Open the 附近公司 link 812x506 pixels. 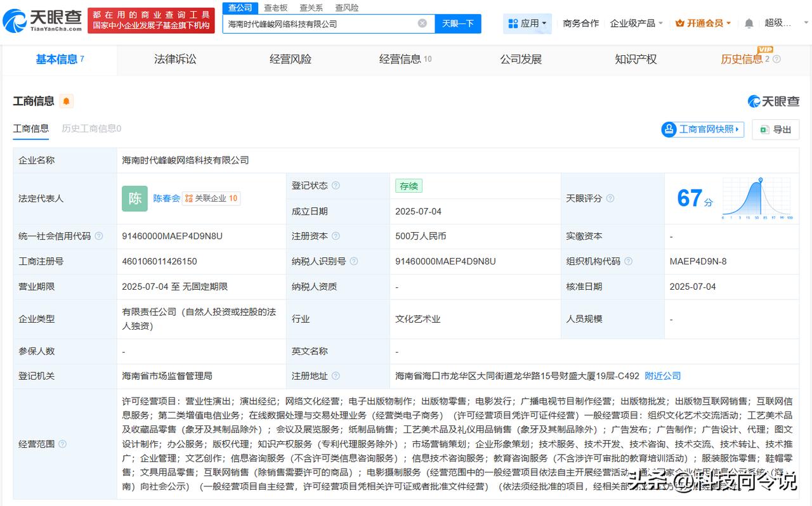tap(662, 376)
